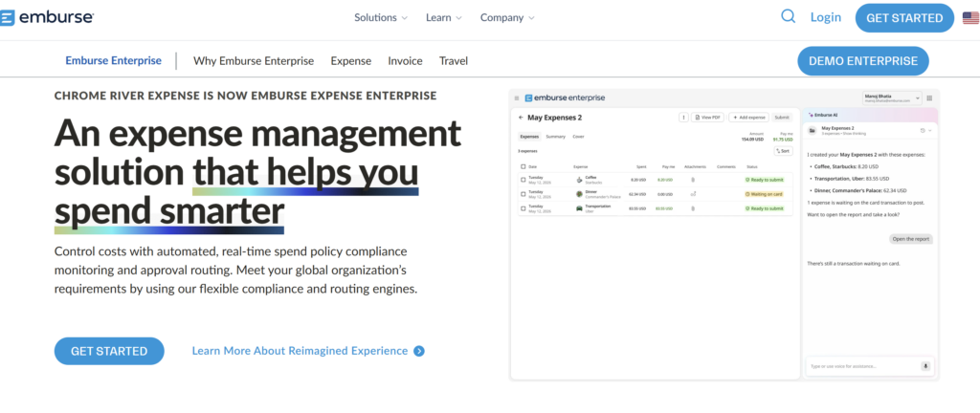The height and width of the screenshot is (413, 980).
Task: Go to the Travel sub-navigation item
Action: (454, 61)
